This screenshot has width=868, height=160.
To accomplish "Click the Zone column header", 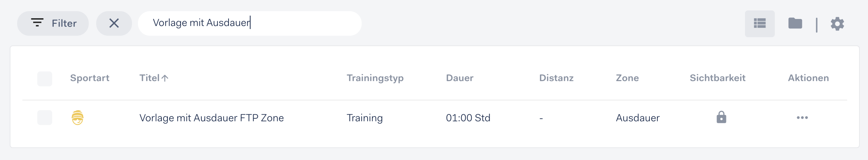I will tap(628, 78).
